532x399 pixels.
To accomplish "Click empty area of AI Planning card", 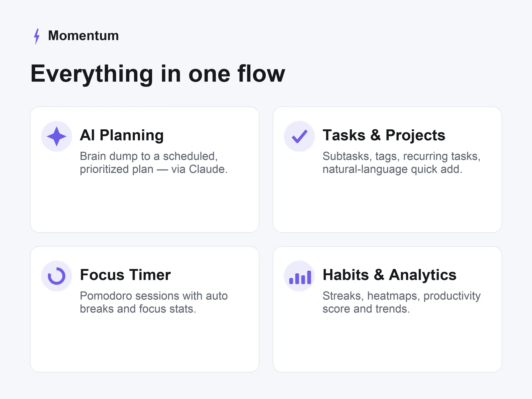I will tap(145, 204).
